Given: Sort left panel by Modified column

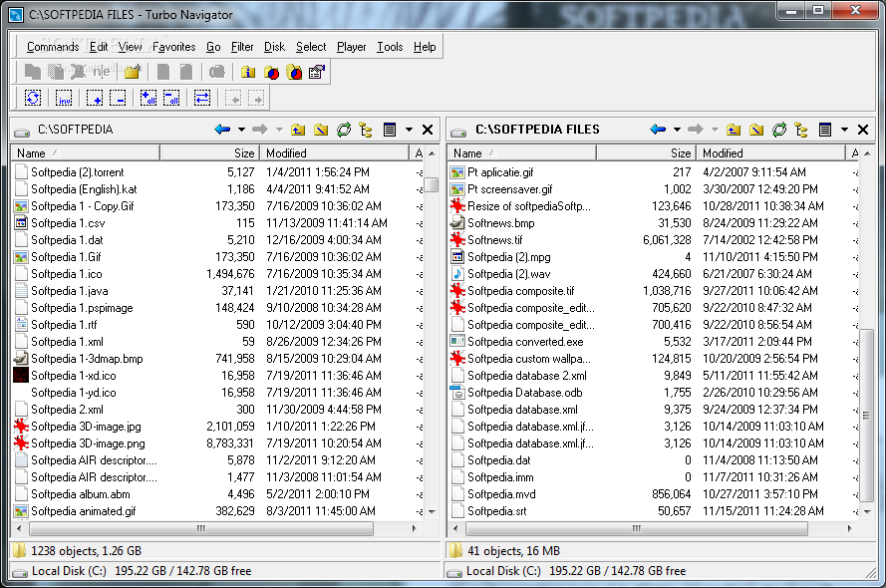Looking at the screenshot, I should [334, 153].
